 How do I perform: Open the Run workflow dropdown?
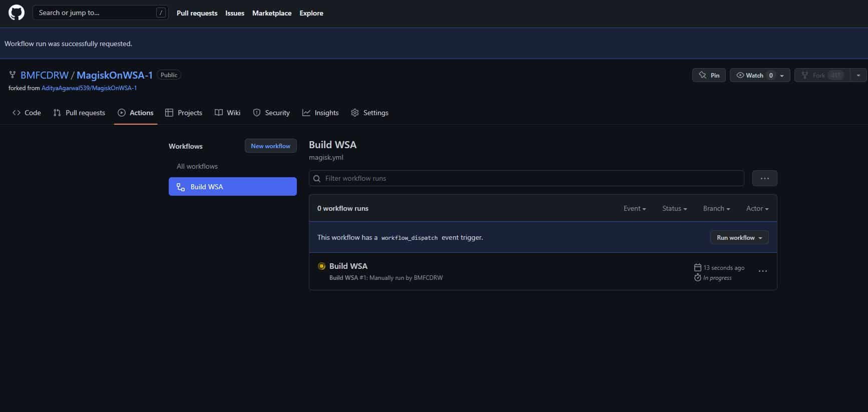coord(739,237)
